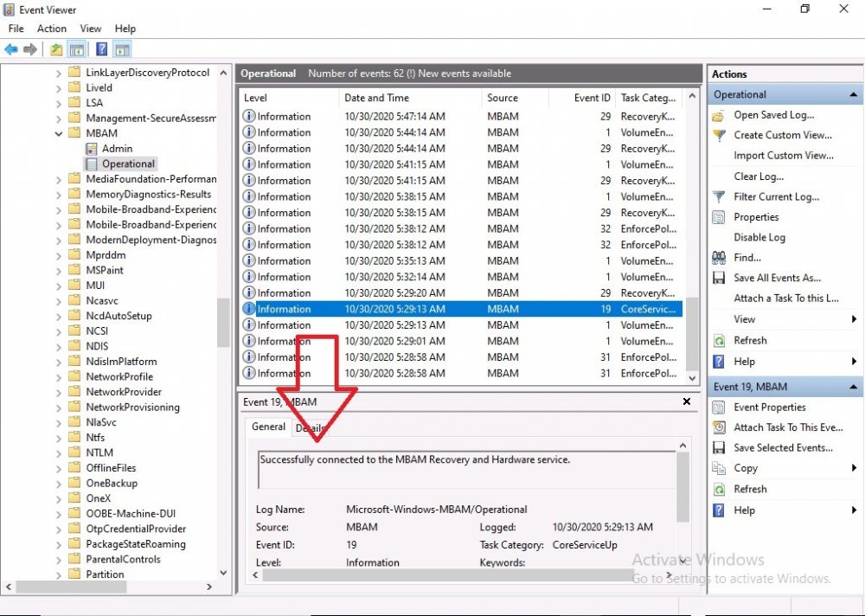Click the Back arrow toolbar icon
This screenshot has height=616, width=865.
pyautogui.click(x=11, y=49)
